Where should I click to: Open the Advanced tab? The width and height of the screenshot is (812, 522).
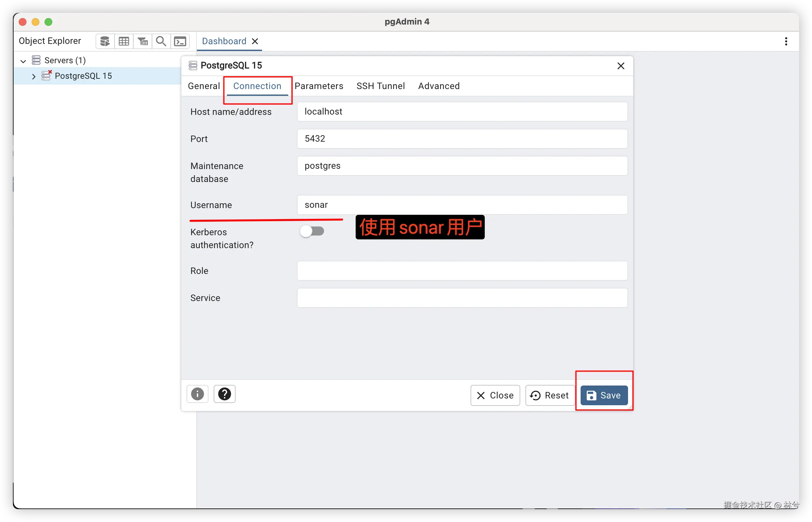(439, 86)
